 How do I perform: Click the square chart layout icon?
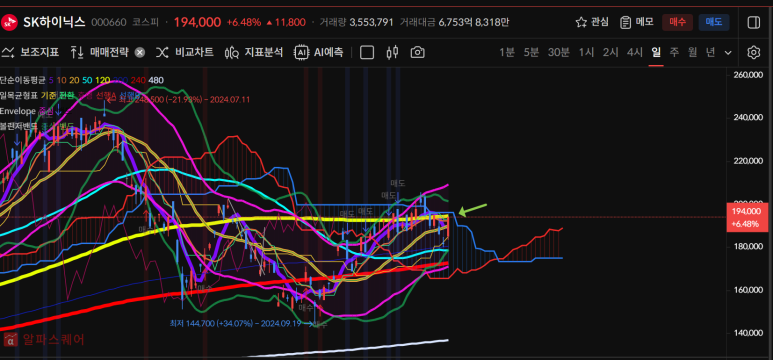pyautogui.click(x=367, y=52)
